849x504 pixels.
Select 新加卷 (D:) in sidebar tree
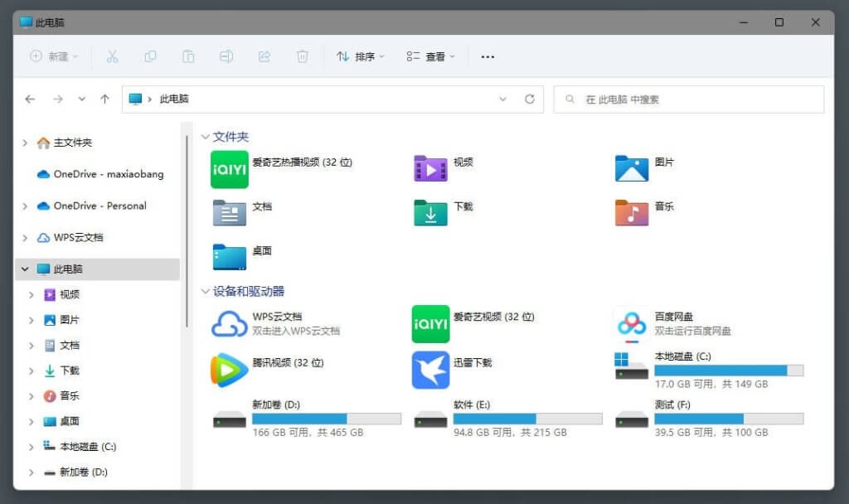point(84,472)
